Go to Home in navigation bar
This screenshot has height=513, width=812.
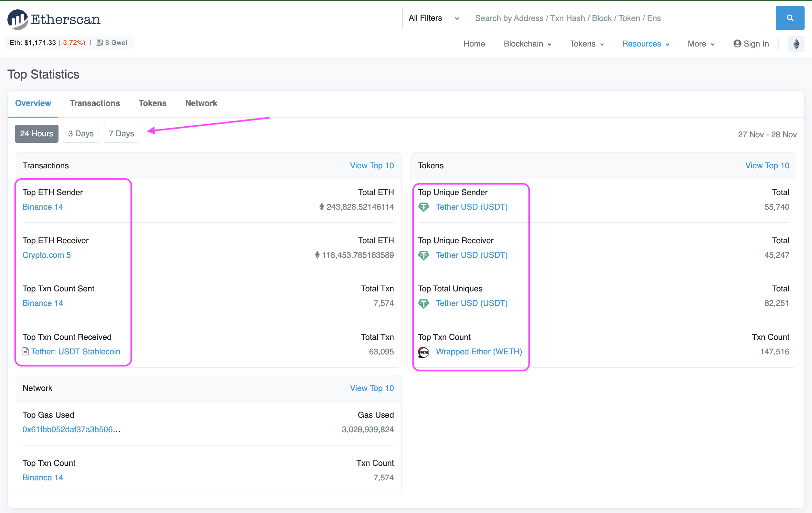click(x=474, y=44)
